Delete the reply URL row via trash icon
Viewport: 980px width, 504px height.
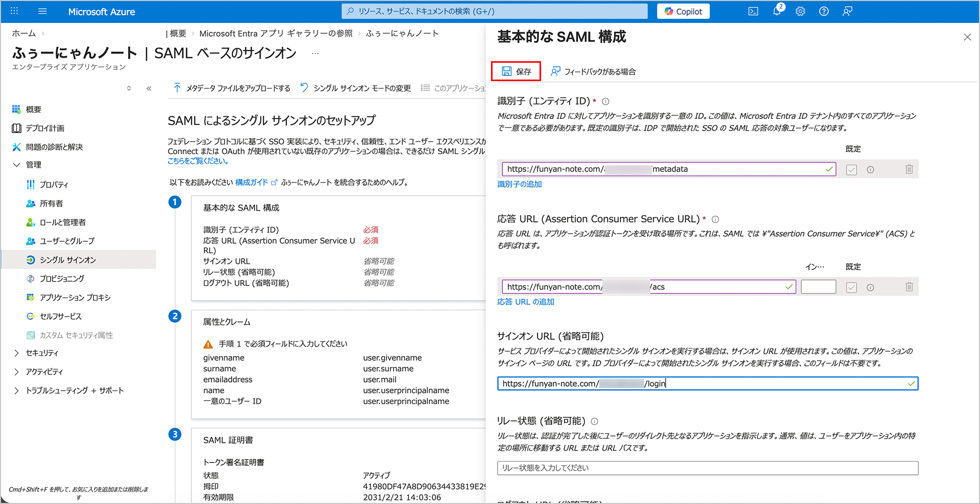(x=909, y=287)
